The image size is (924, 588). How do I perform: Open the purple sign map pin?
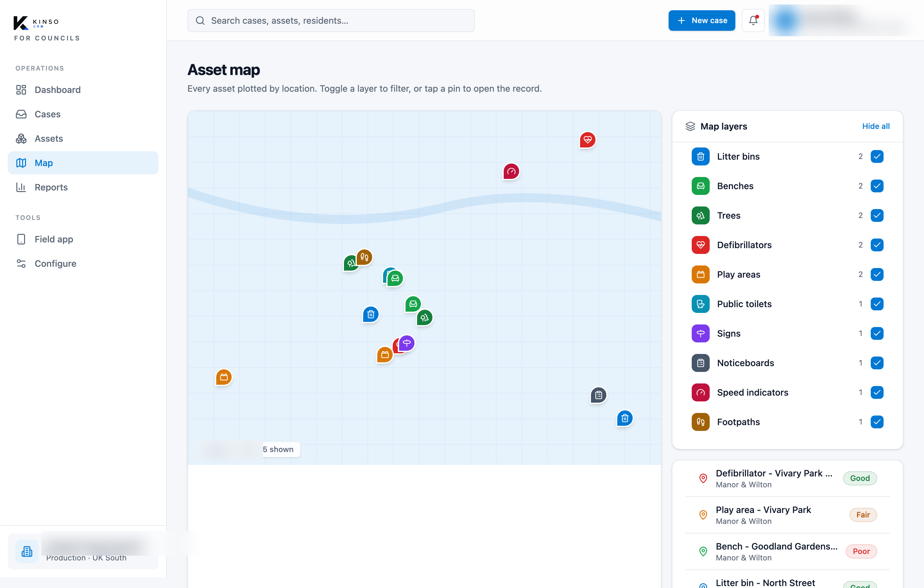pyautogui.click(x=406, y=343)
